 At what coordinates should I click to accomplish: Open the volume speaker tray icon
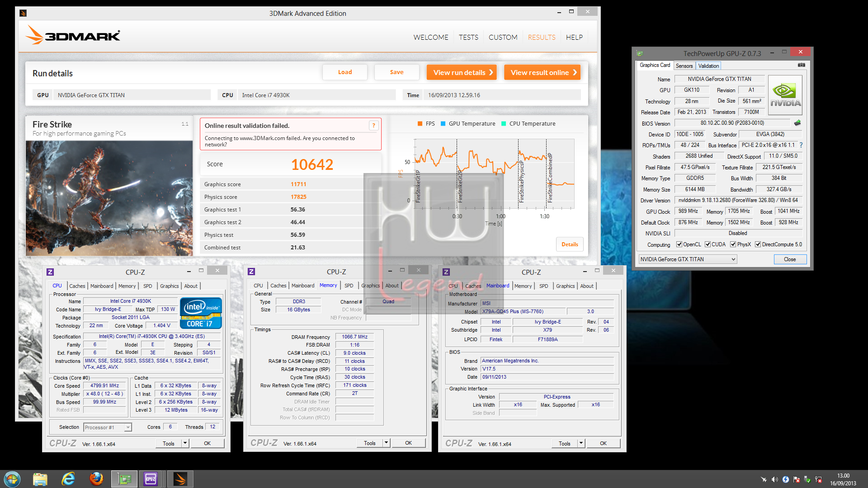774,479
